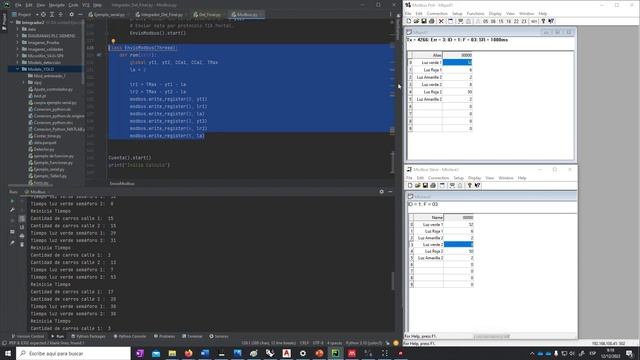Click Help question icon in Modbus Poll toolbar
The image size is (640, 360).
(x=543, y=21)
